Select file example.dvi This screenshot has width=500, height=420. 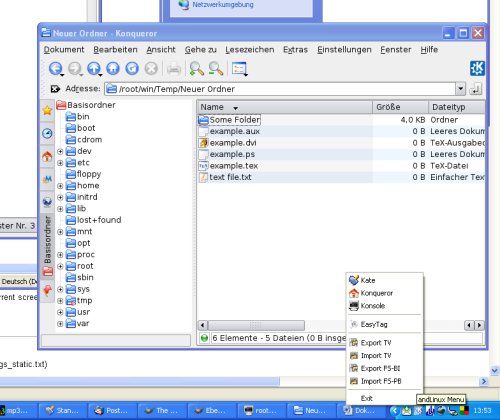point(228,143)
